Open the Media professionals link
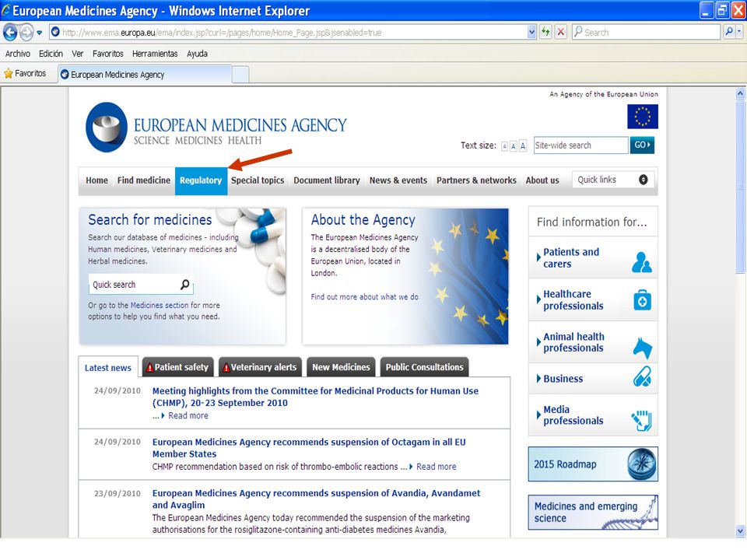747x560 pixels. click(x=573, y=415)
